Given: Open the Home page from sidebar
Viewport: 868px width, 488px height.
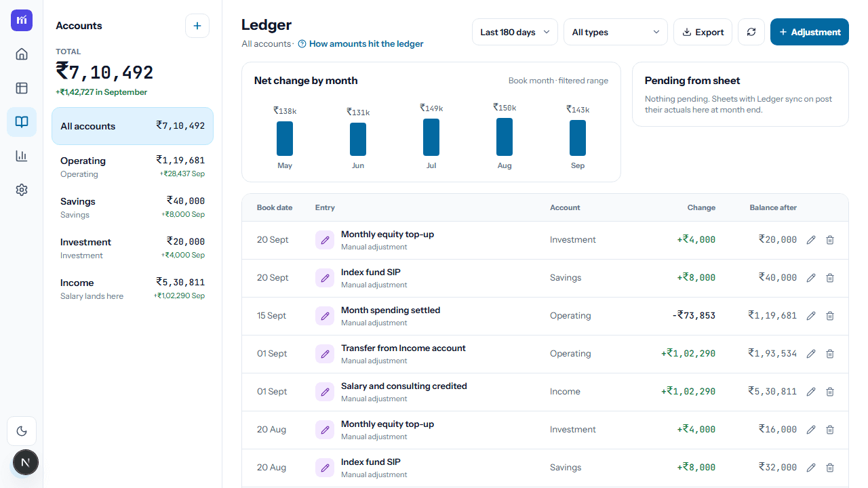Looking at the screenshot, I should tap(22, 54).
